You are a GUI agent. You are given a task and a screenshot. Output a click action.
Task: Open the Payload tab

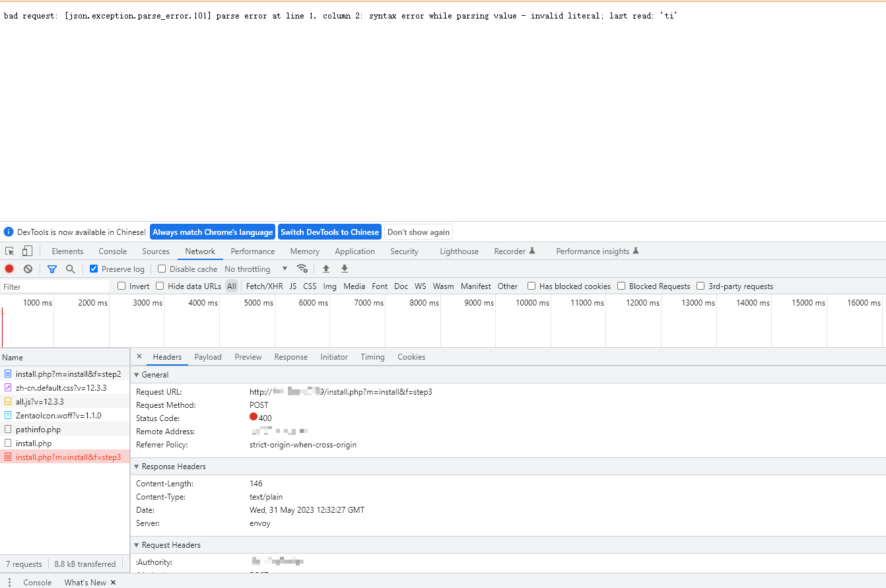coord(208,356)
